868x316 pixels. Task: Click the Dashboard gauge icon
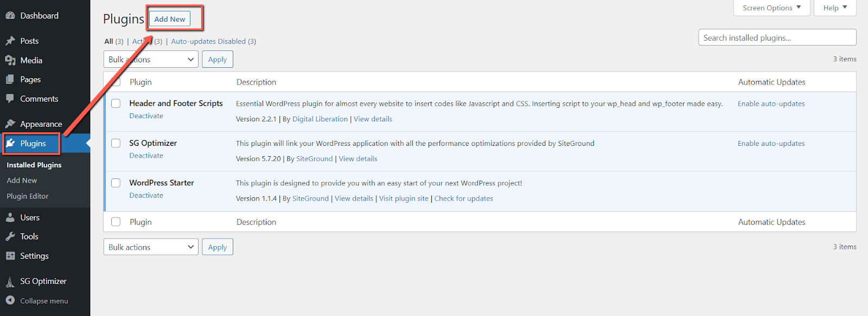click(10, 16)
